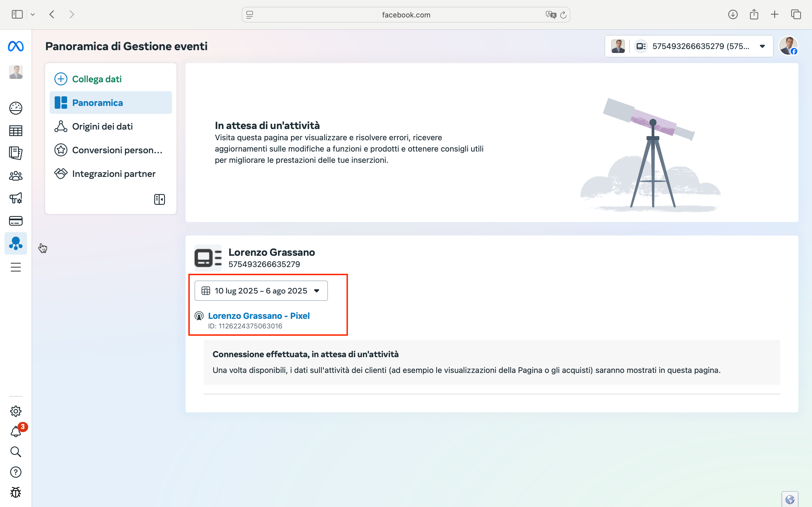The width and height of the screenshot is (812, 507).
Task: Open the help question mark icon
Action: coord(16,472)
